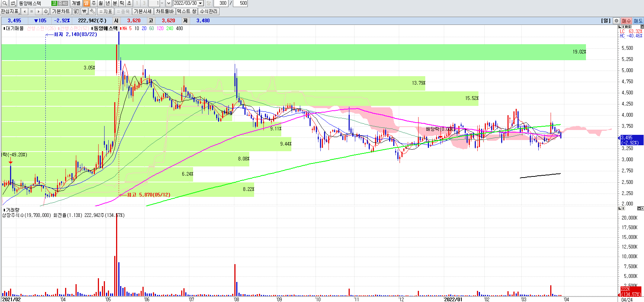Viewport: 644px width, 302px height.
Task: Click the 기본차트 button
Action: [x=61, y=12]
